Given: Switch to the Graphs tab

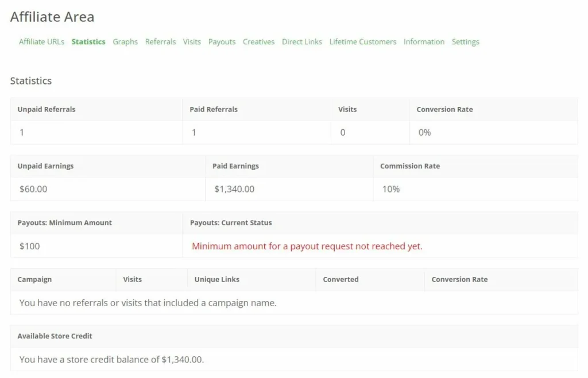Looking at the screenshot, I should [x=125, y=41].
